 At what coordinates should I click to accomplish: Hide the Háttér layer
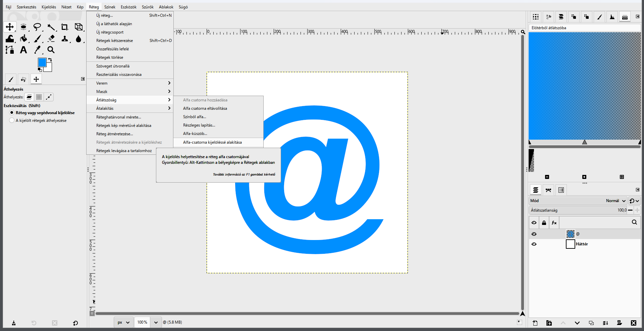tap(534, 244)
